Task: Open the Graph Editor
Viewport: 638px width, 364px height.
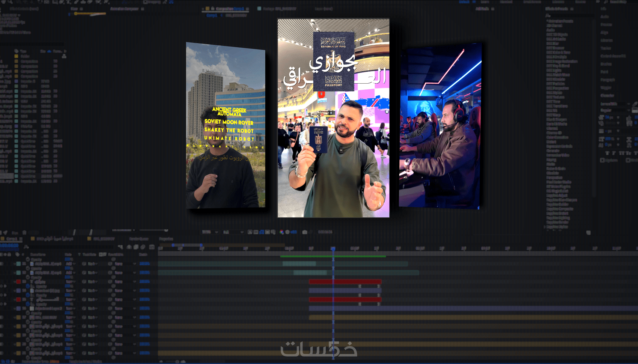Action: point(152,247)
